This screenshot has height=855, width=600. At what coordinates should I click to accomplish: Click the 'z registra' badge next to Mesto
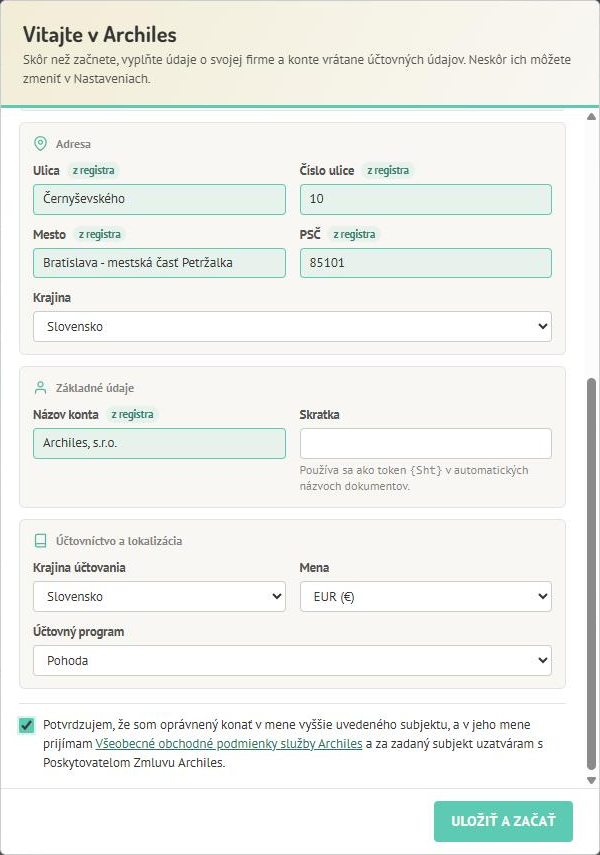tap(100, 234)
